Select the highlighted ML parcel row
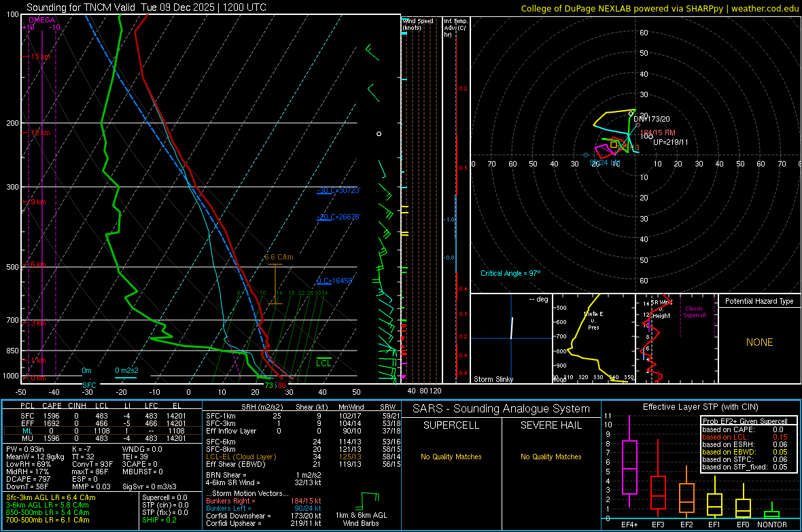Screen dimensions: 802x532 (x=103, y=431)
